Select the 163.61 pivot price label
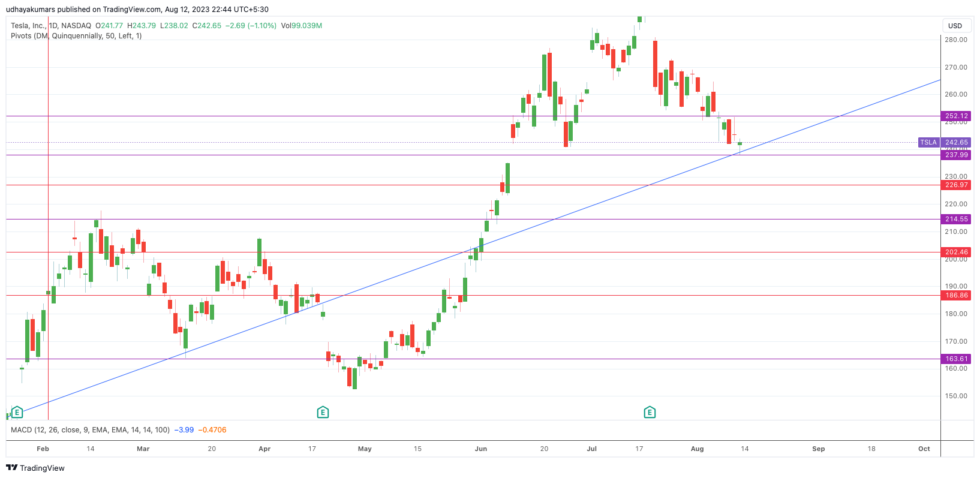 (x=956, y=359)
